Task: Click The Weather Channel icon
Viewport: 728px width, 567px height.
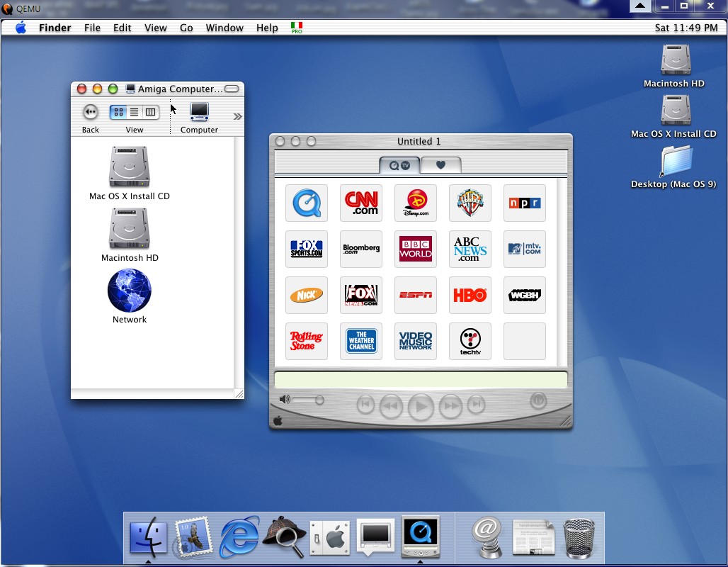Action: coord(361,342)
